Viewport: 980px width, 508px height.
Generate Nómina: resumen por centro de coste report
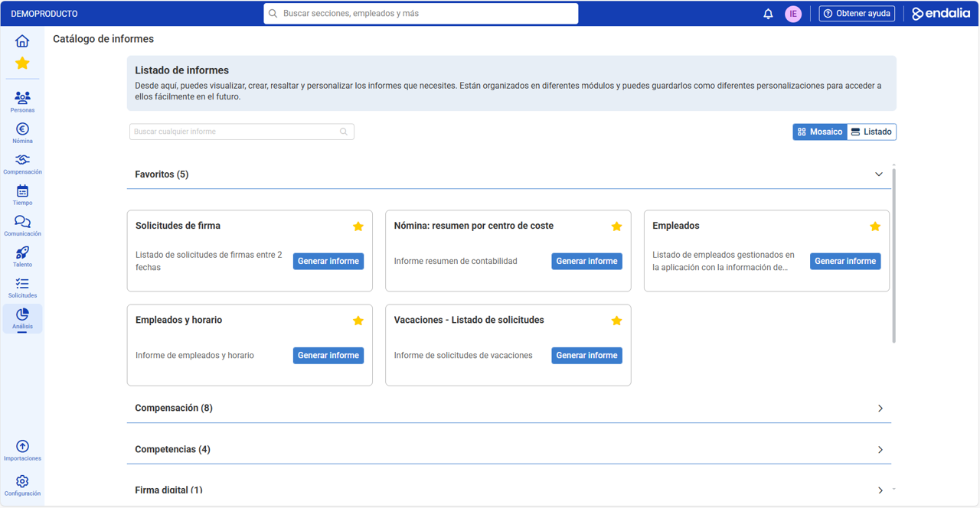[586, 261]
